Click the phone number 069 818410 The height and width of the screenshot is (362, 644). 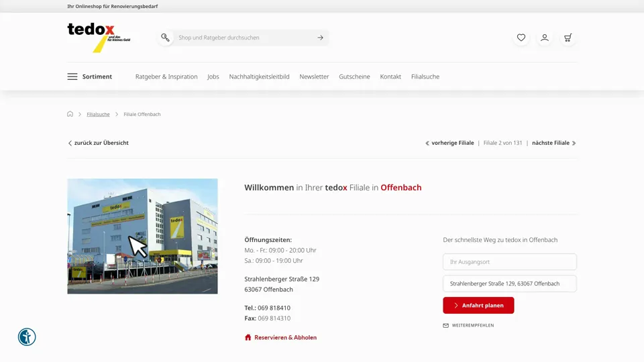pyautogui.click(x=274, y=308)
